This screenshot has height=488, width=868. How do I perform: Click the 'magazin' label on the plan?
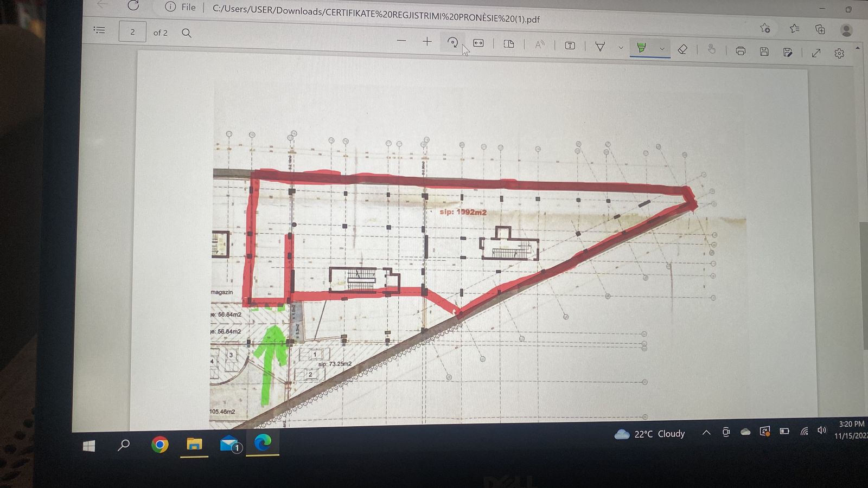click(x=222, y=292)
